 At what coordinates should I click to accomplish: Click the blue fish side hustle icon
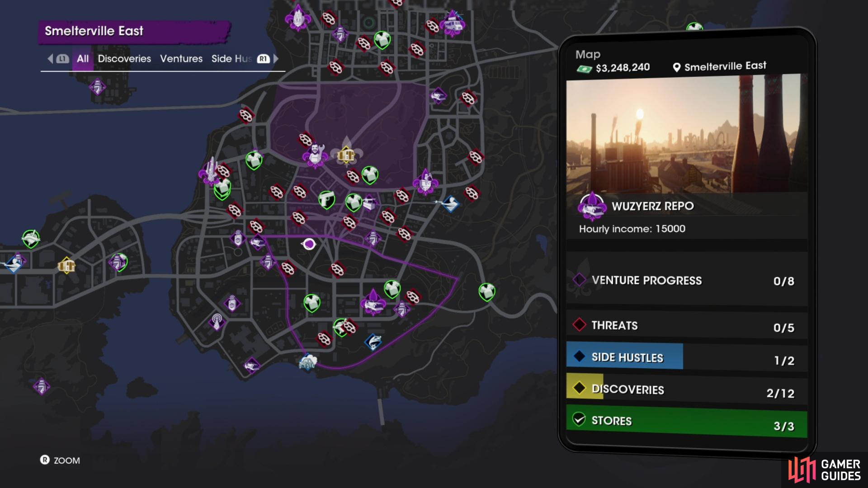[x=373, y=342]
